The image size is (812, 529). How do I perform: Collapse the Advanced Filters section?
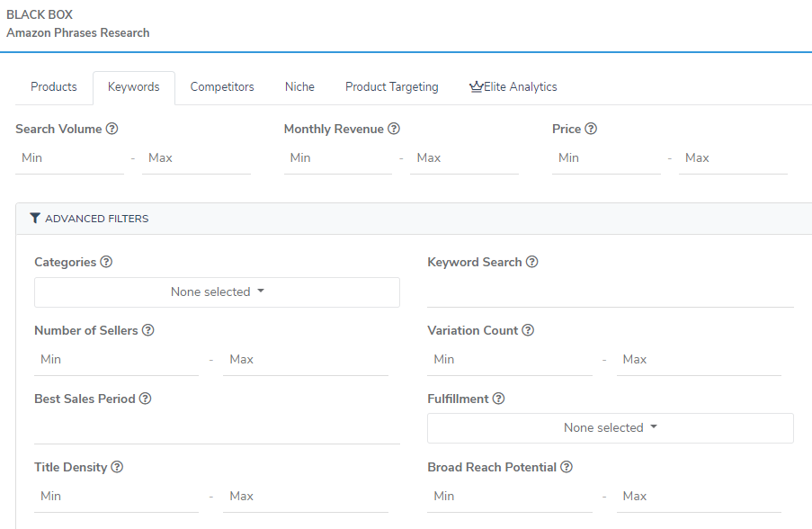click(x=89, y=219)
